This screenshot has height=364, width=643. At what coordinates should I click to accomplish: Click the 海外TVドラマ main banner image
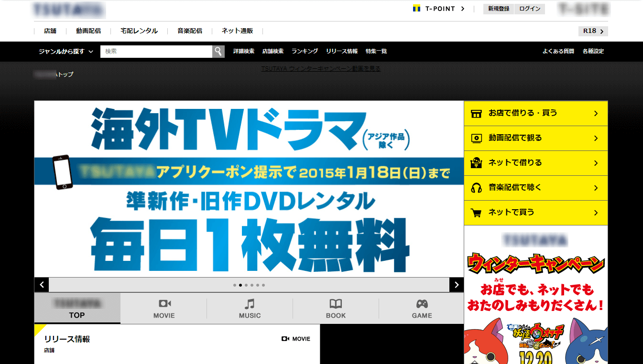tap(249, 189)
